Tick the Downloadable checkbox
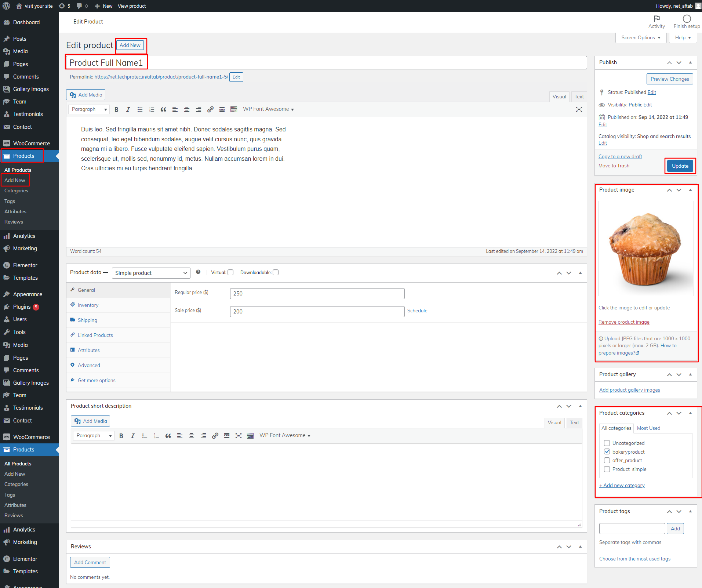The width and height of the screenshot is (702, 588). tap(276, 272)
